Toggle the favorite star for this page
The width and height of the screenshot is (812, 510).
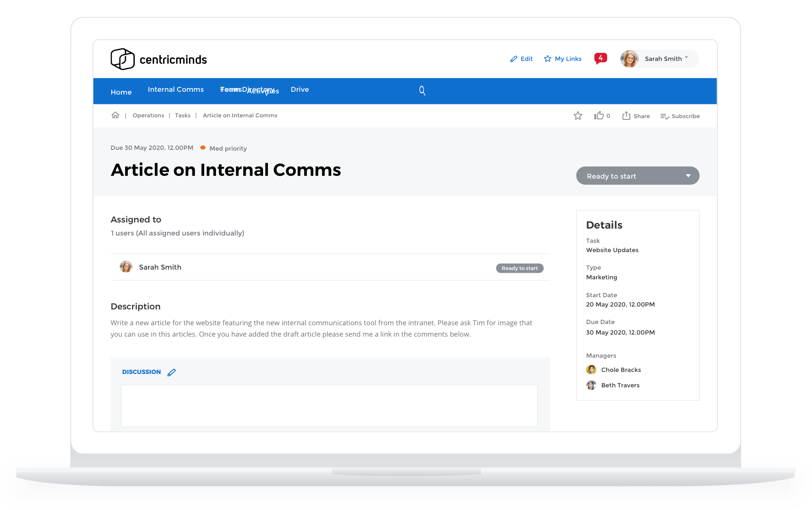click(x=578, y=116)
